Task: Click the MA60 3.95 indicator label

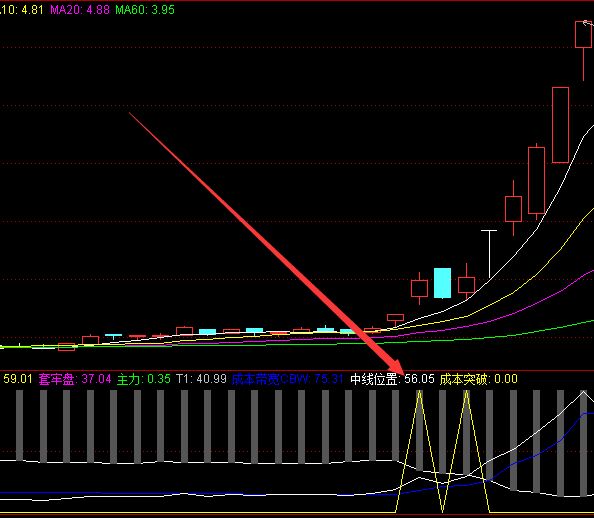Action: pos(145,10)
